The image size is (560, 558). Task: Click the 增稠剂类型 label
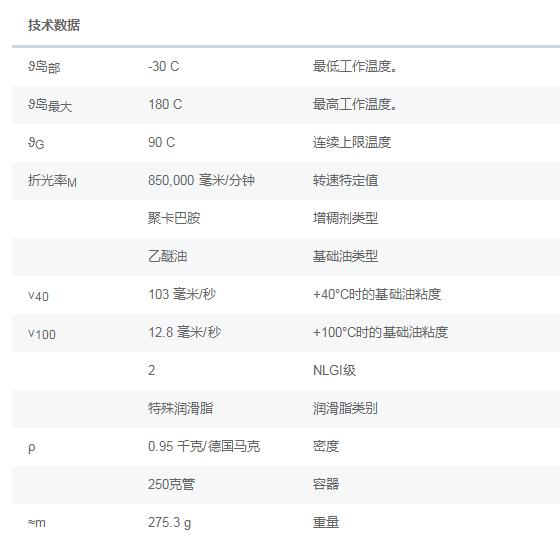point(345,218)
